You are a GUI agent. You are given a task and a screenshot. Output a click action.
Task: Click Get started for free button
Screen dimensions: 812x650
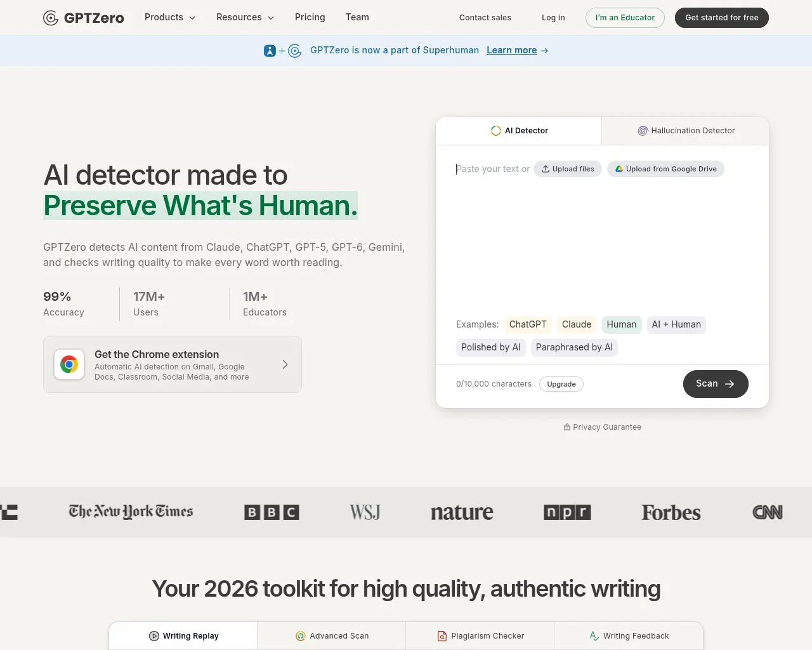point(722,18)
